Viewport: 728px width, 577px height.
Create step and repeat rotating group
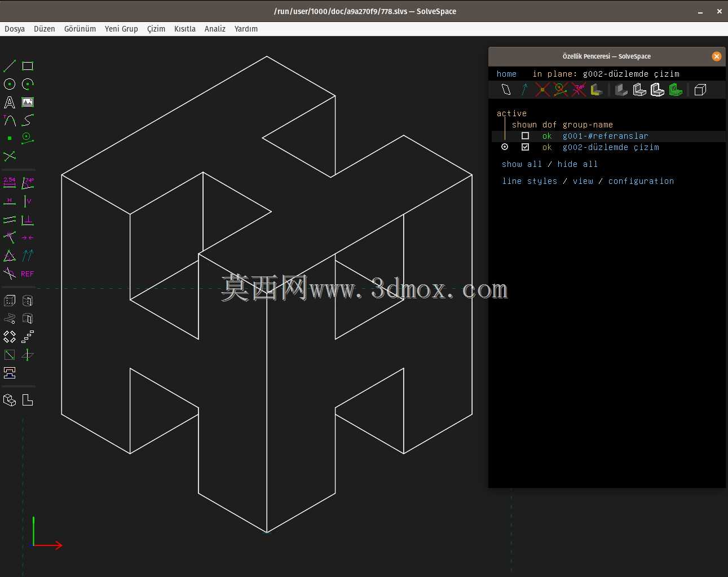click(x=10, y=337)
